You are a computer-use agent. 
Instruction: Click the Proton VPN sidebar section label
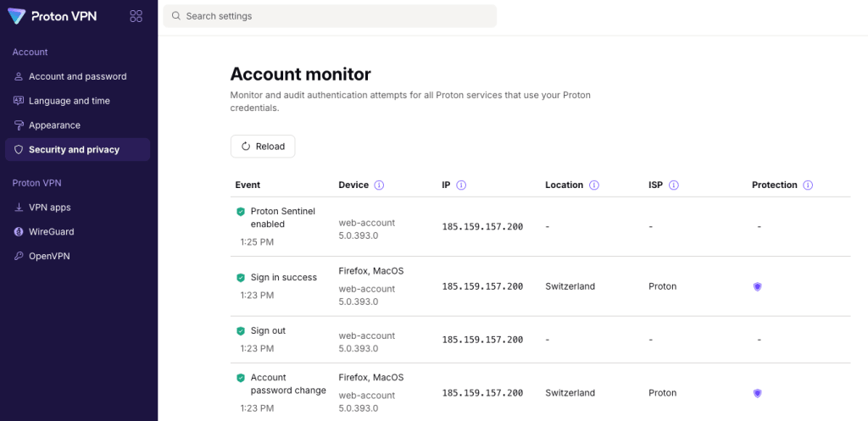tap(36, 183)
